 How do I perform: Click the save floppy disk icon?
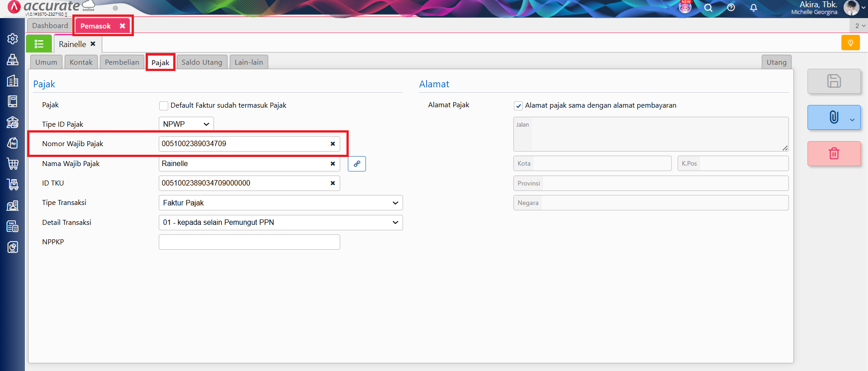tap(834, 81)
